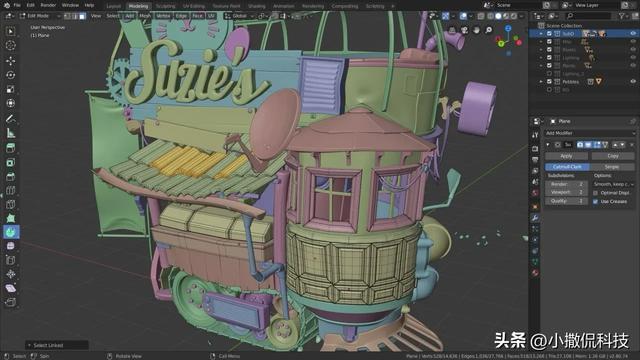Collapse the subdivision modifier panel

(x=548, y=144)
